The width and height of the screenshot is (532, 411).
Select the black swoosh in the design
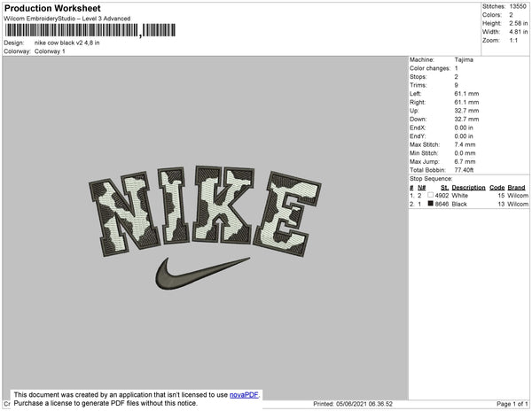[x=202, y=273]
